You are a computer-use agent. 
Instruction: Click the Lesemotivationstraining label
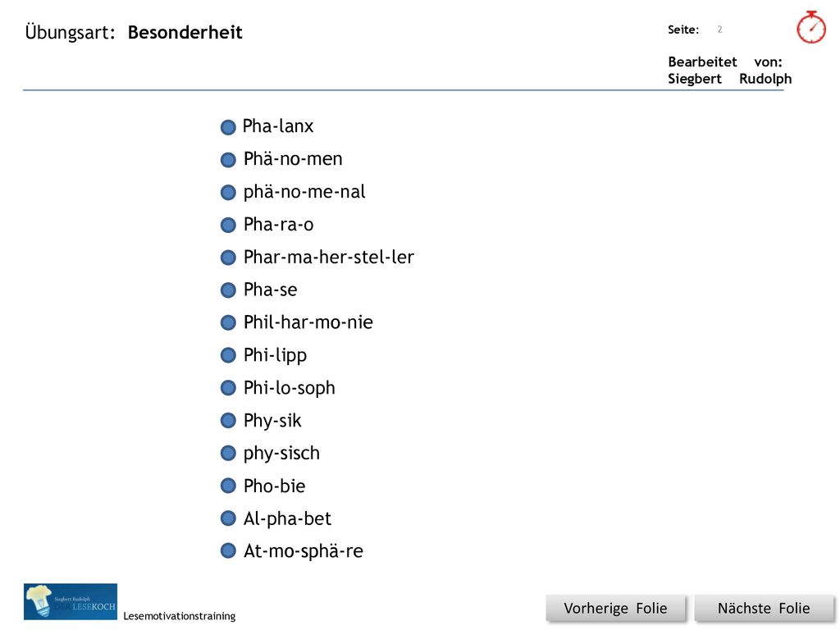pos(180,616)
